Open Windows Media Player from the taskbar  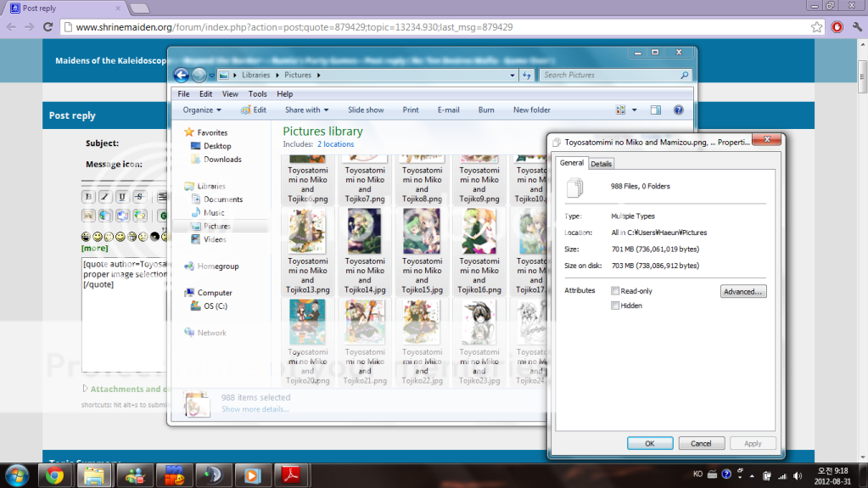point(252,475)
